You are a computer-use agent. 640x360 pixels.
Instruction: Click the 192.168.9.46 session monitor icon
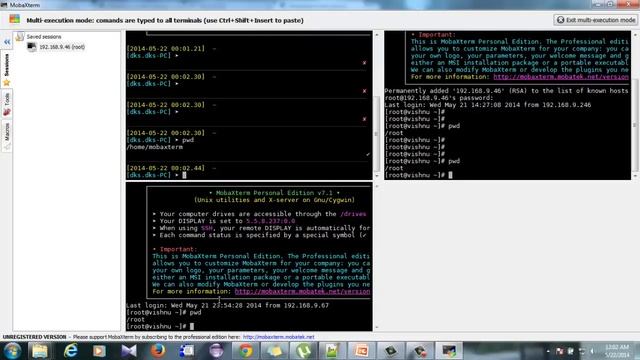[x=31, y=47]
